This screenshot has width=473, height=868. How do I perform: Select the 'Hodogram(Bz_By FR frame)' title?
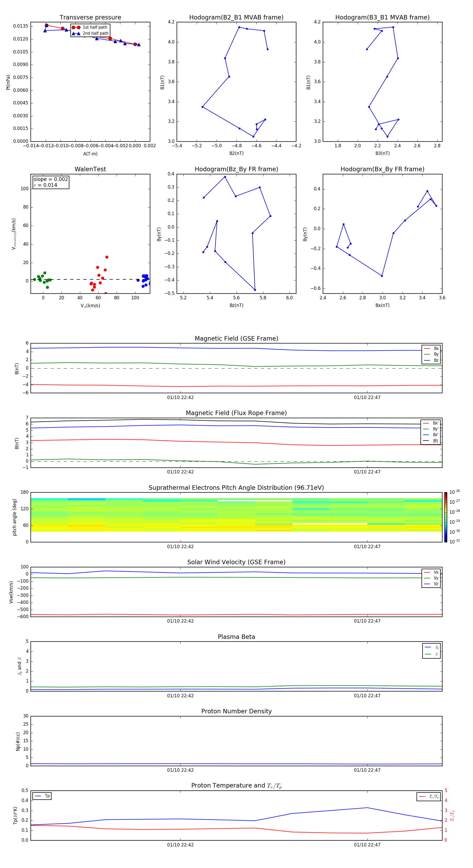pyautogui.click(x=236, y=169)
